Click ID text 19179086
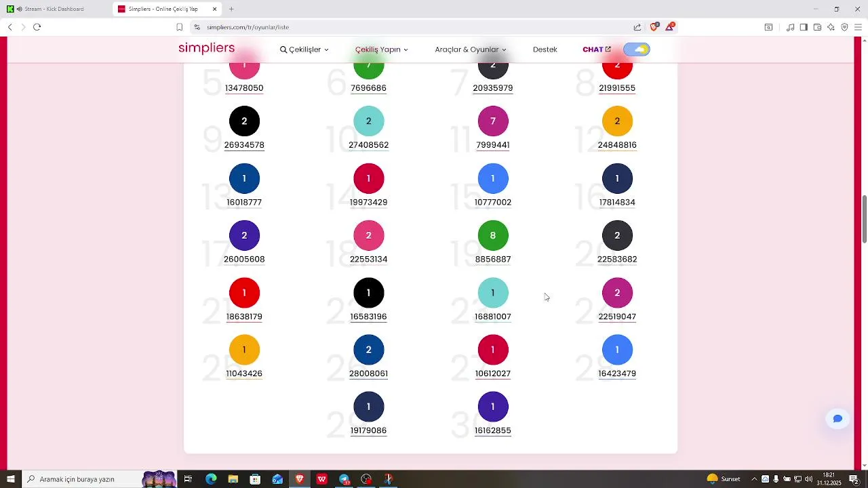 tap(368, 431)
